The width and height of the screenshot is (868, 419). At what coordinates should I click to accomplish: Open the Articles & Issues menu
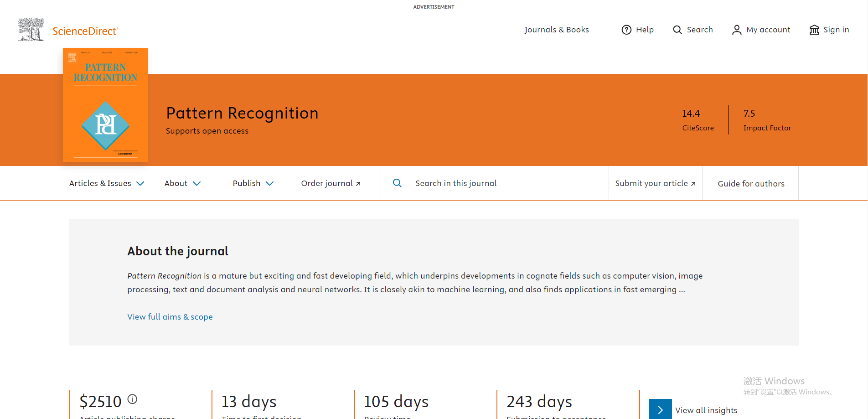107,183
